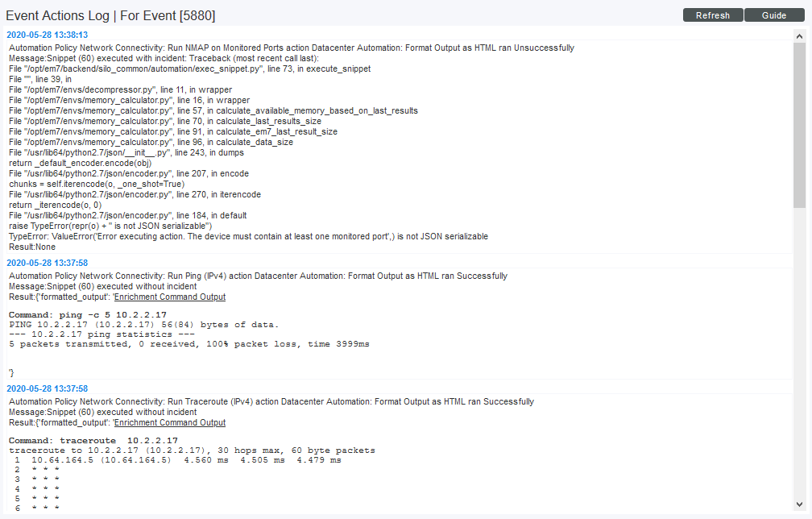Screen dimensions: 812x519
Task: Click the 100% packet loss statistics line
Action: [x=189, y=344]
